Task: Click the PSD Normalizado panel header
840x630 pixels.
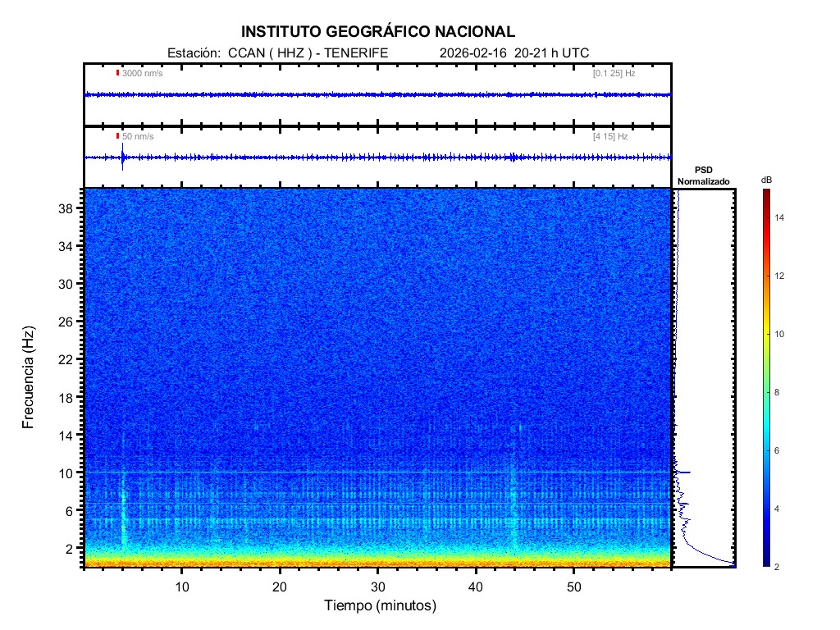Action: tap(704, 176)
